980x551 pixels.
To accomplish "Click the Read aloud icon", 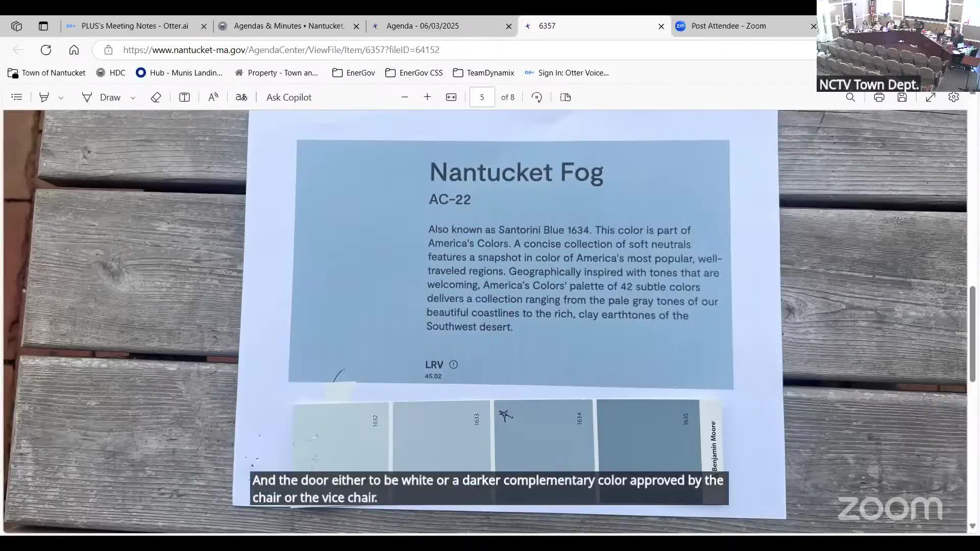I will [213, 97].
